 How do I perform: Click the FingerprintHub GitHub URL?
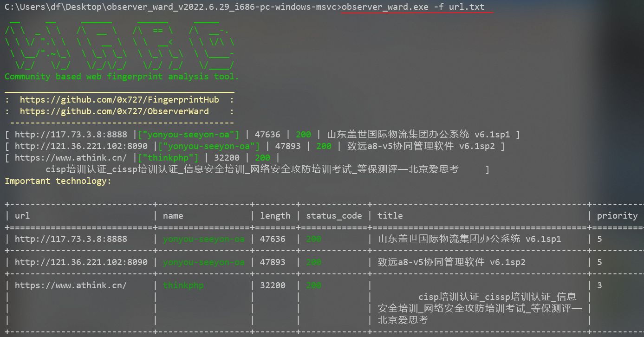tap(119, 100)
